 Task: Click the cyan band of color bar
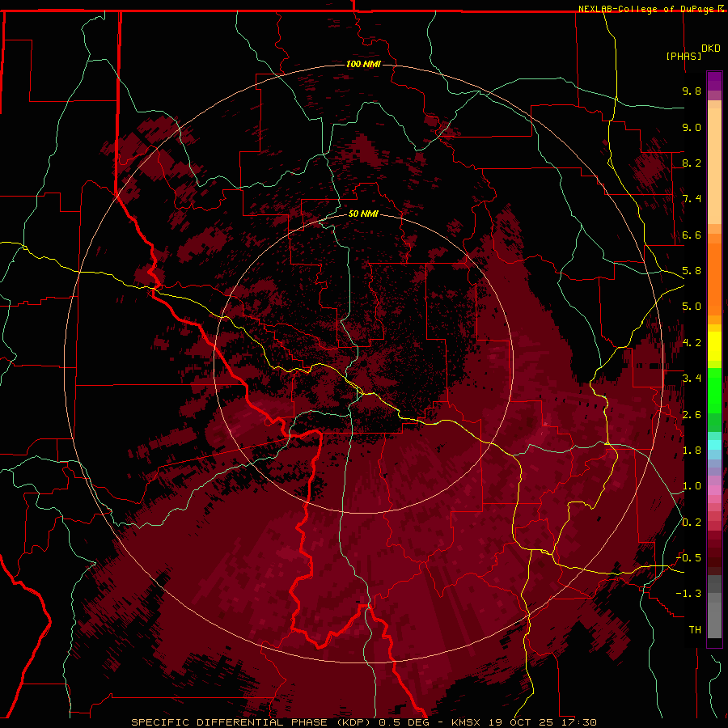click(x=714, y=445)
